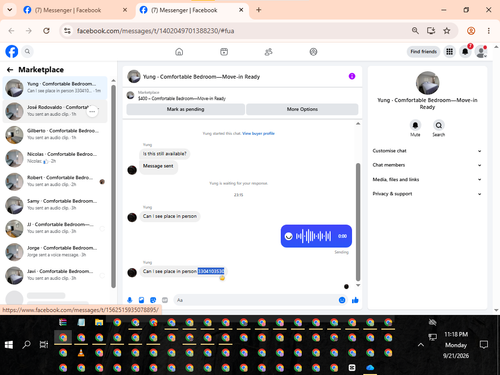This screenshot has width=500, height=375.
Task: Go back using the Marketplace back arrow
Action: click(10, 70)
